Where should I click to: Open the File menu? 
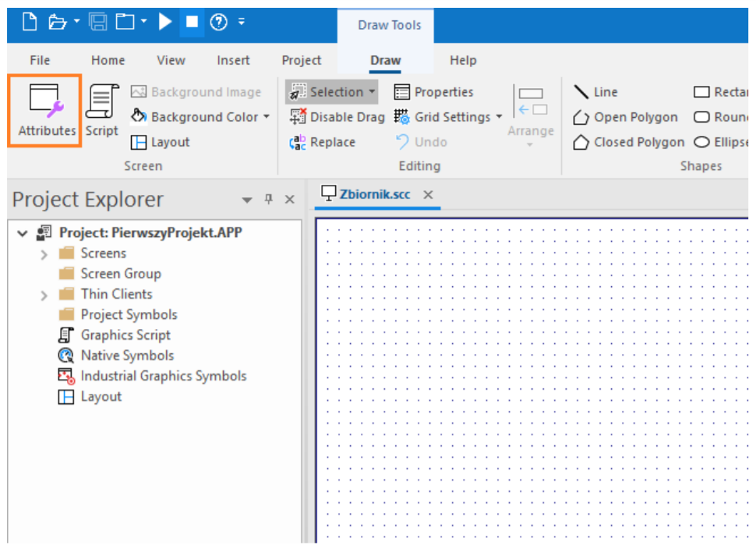pyautogui.click(x=40, y=60)
